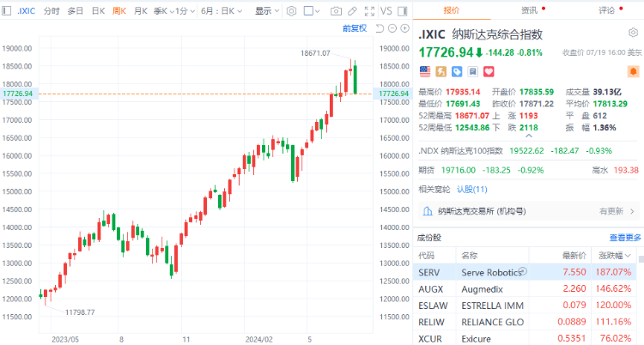Open the 认股(11) related warrants link
The width and height of the screenshot is (644, 345).
tap(471, 189)
